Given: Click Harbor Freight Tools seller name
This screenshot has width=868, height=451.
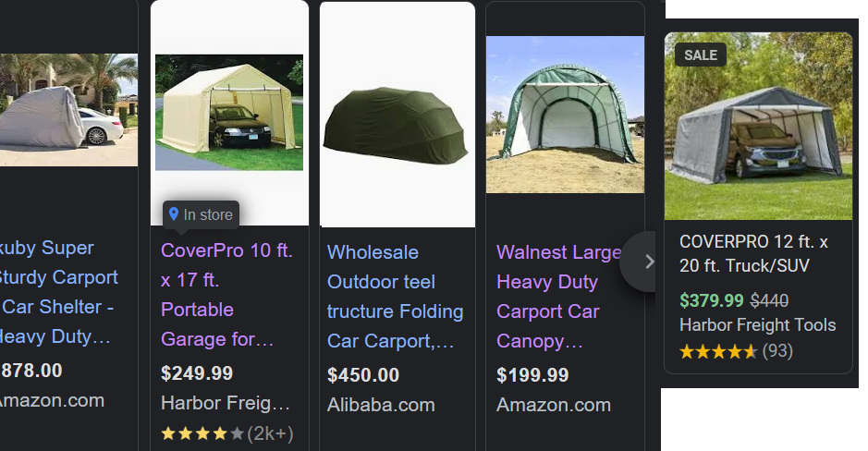Looking at the screenshot, I should pos(757,324).
